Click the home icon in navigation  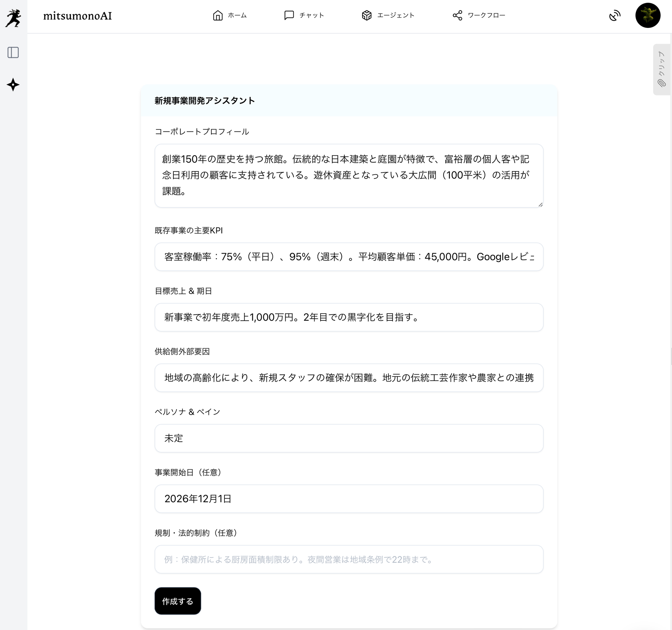coord(218,15)
